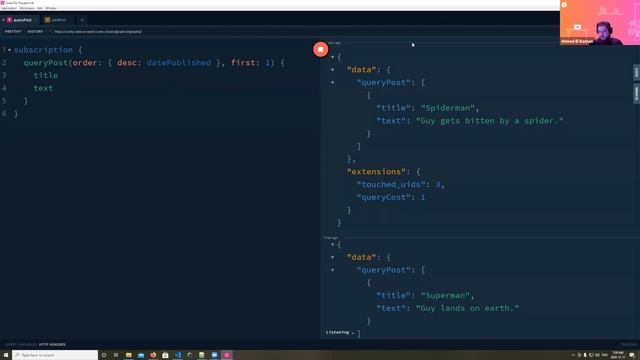Click the "touched_uids" key

pos(391,184)
